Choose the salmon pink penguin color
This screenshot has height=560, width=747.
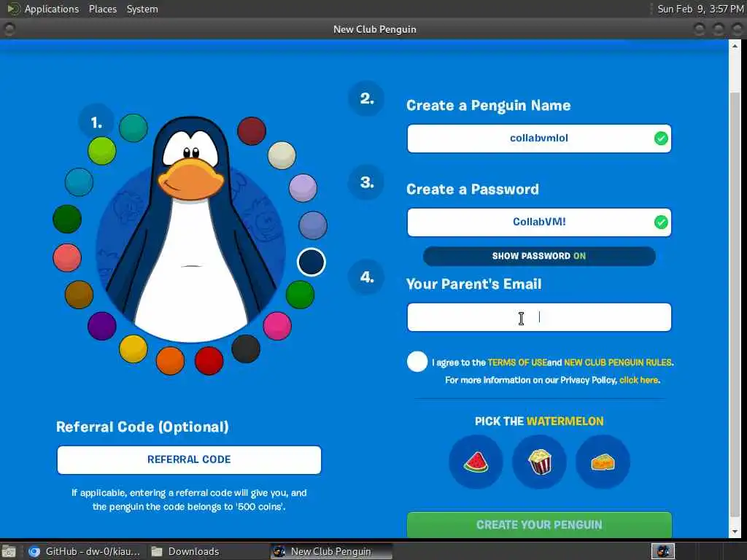click(66, 257)
